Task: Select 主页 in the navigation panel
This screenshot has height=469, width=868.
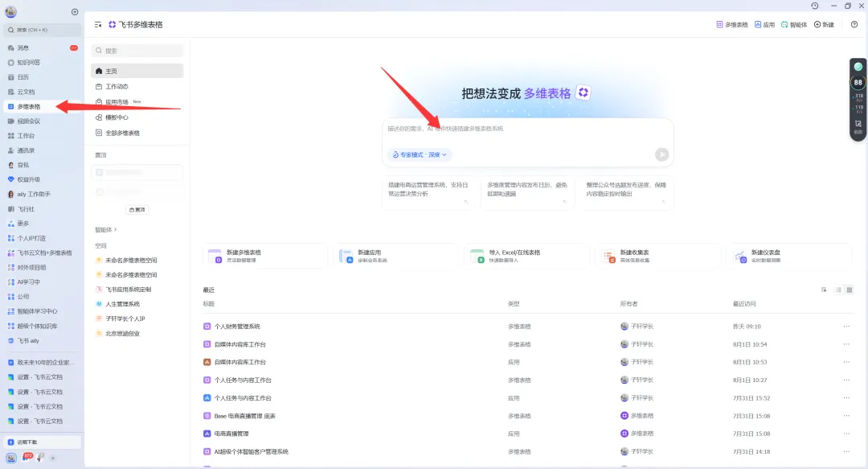Action: (x=137, y=71)
